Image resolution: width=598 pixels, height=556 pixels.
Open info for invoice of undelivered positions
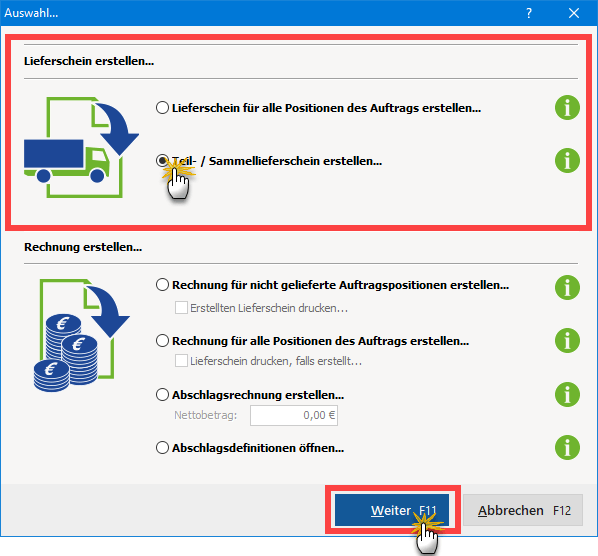[567, 288]
